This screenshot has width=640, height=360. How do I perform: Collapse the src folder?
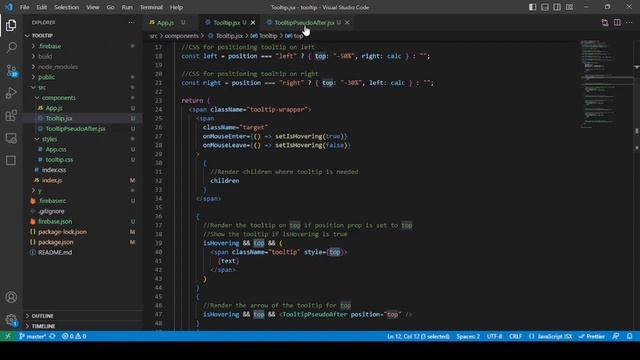coord(42,87)
